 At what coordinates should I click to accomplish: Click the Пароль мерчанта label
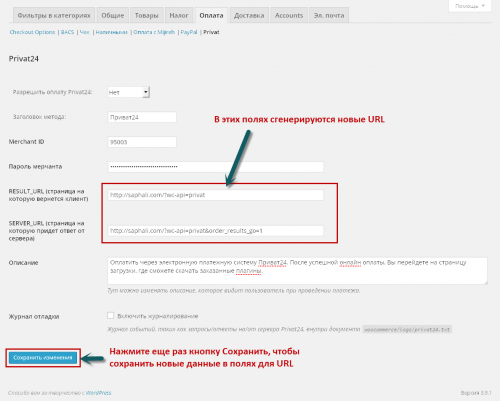click(x=35, y=166)
